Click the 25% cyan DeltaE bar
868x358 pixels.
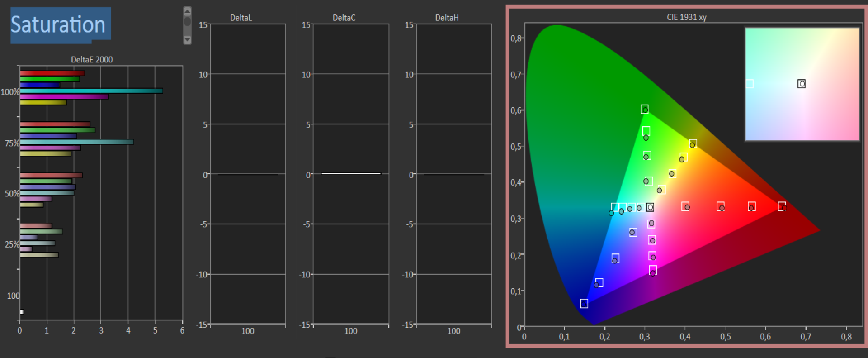(37, 243)
